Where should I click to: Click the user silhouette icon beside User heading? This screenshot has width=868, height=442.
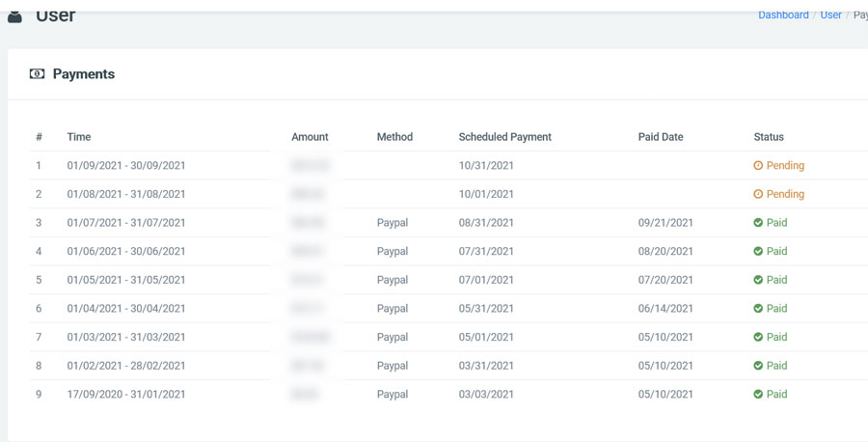(14, 17)
